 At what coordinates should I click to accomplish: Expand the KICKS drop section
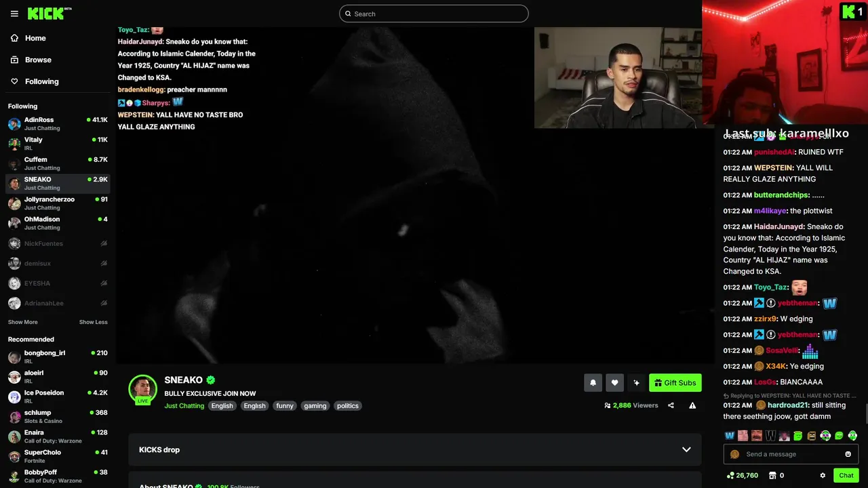[415, 449]
